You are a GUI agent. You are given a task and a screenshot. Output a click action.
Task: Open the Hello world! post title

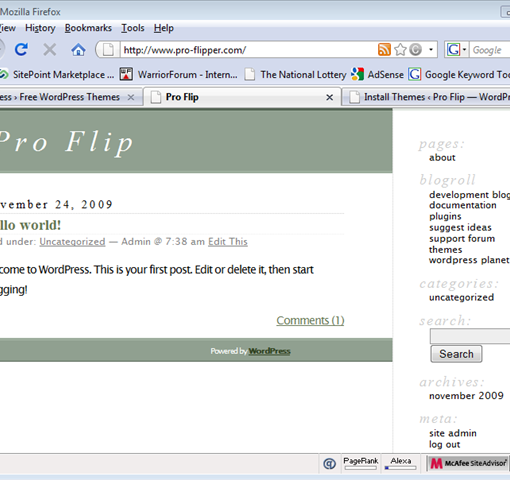tap(30, 225)
